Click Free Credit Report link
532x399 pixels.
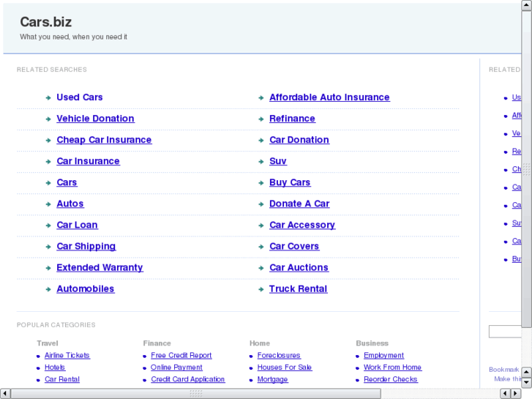click(x=181, y=356)
